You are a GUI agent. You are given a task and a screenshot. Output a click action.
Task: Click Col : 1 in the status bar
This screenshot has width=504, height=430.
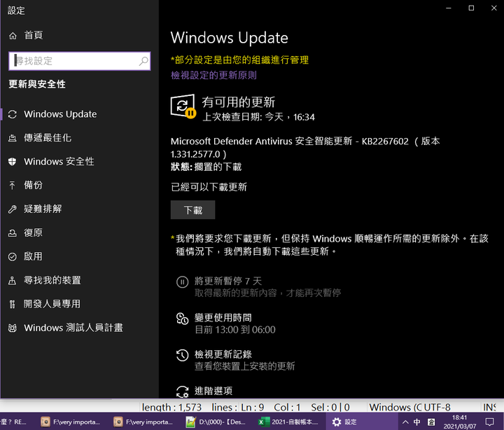click(x=287, y=407)
